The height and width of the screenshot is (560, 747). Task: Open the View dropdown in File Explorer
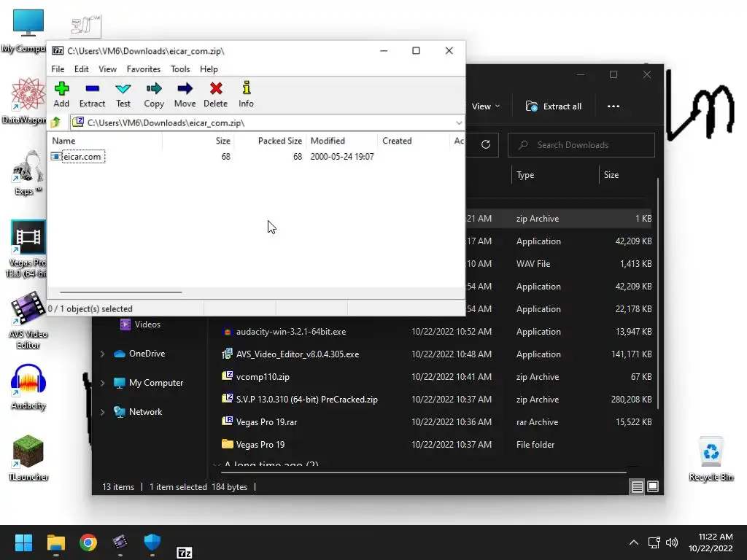pos(485,106)
